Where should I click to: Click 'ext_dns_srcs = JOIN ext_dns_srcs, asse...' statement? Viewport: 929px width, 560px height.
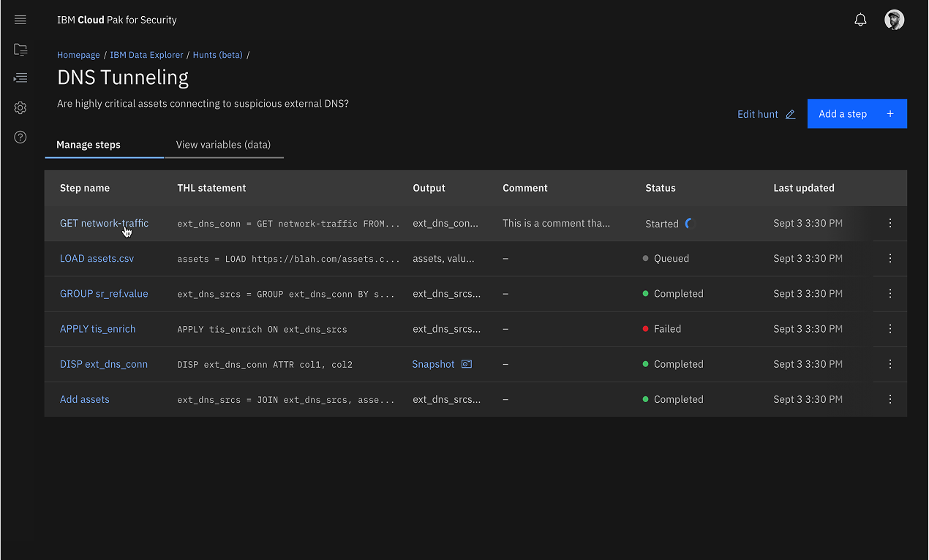click(x=286, y=399)
